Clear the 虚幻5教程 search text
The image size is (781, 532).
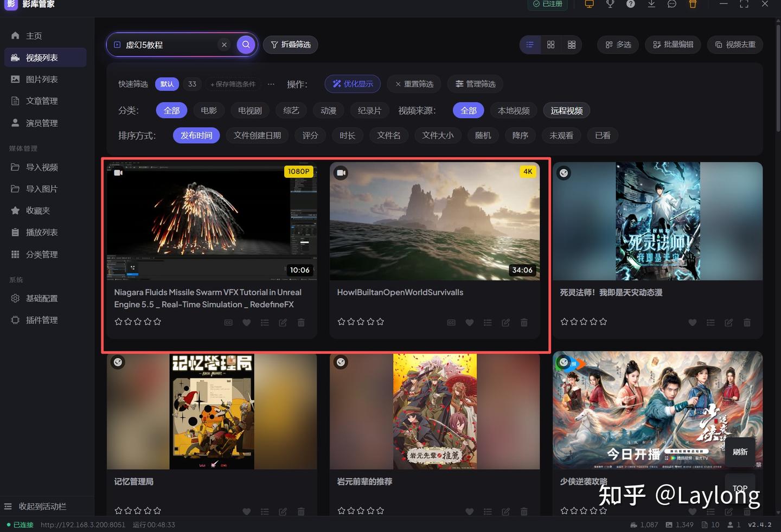pos(224,45)
